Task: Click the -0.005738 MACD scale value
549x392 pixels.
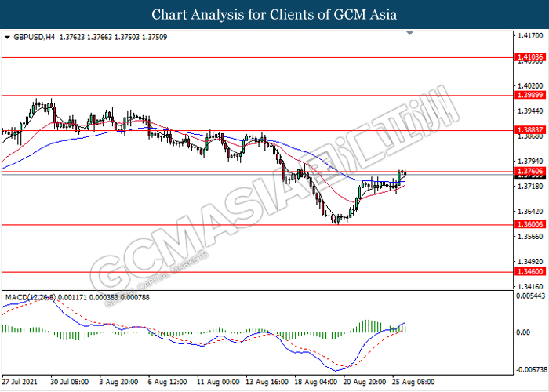Action: pyautogui.click(x=531, y=369)
